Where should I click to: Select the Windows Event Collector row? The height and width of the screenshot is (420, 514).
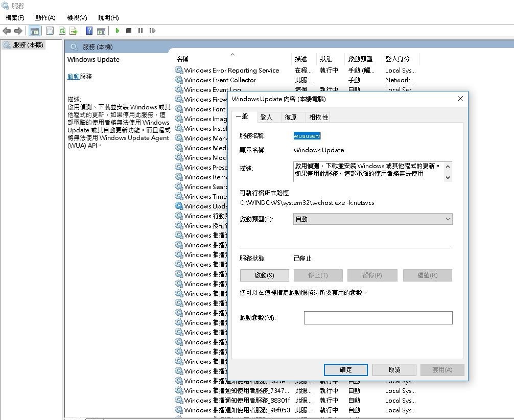[297, 80]
